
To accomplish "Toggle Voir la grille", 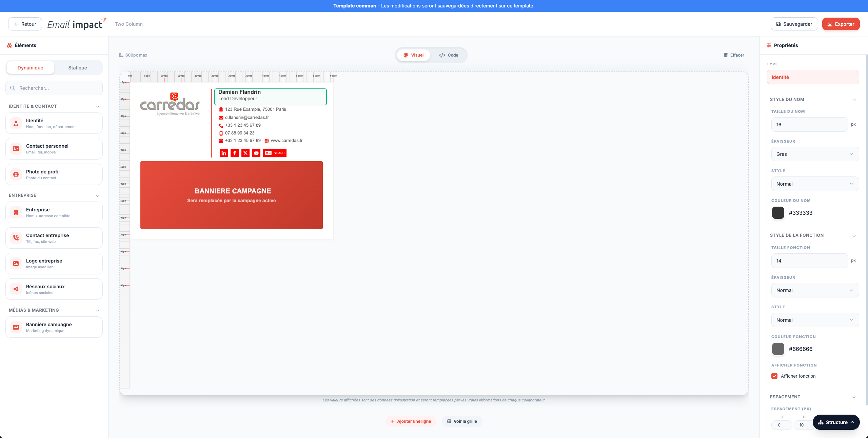I will point(462,421).
